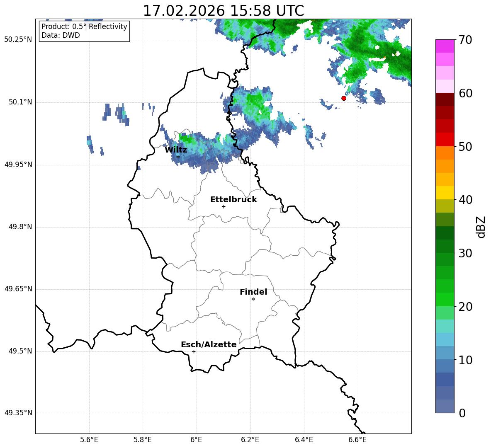
Task: Click the Wiltz location cross marker
Action: pyautogui.click(x=178, y=157)
